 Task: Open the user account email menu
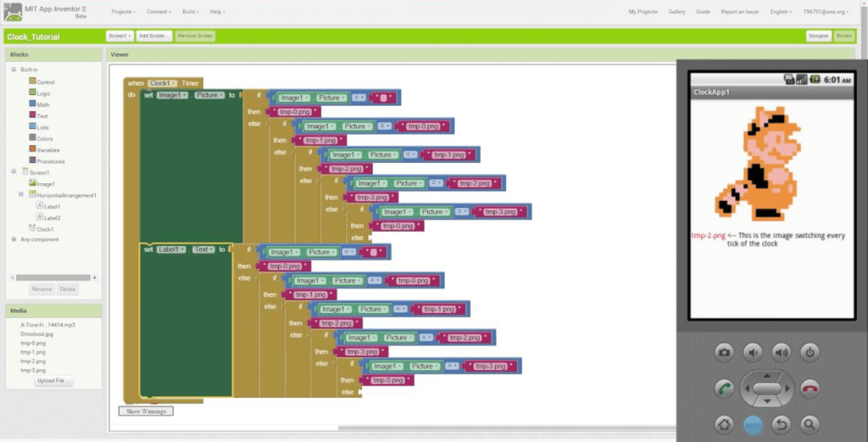click(826, 12)
